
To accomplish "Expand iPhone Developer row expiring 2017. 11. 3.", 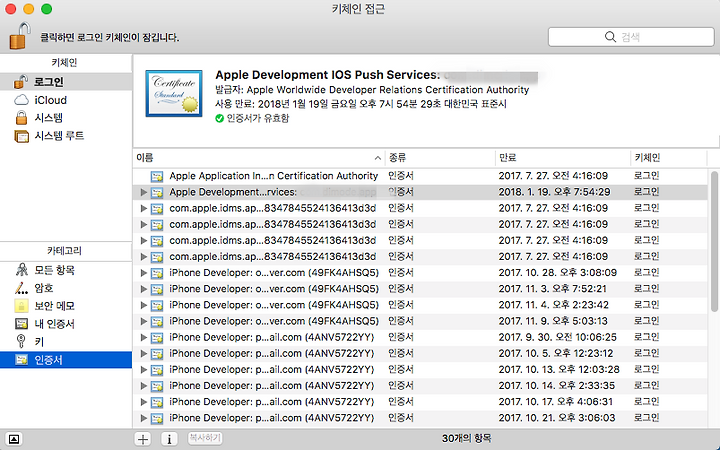I will [144, 289].
